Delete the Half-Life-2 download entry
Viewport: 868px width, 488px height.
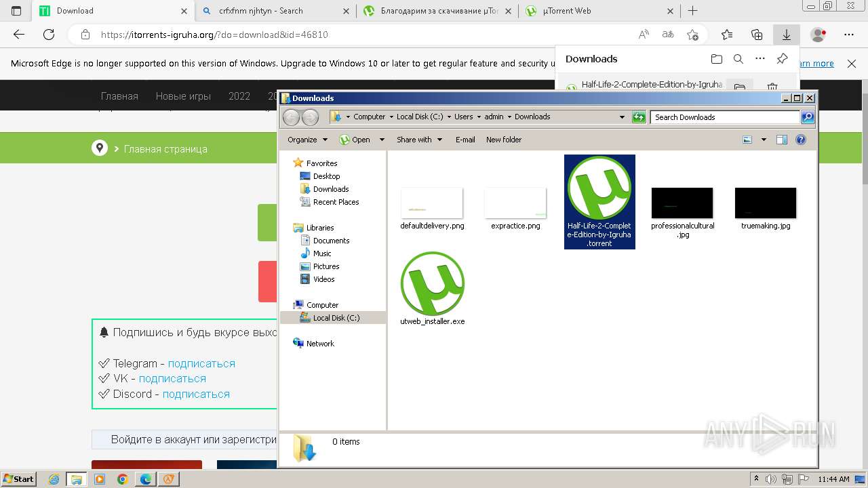[772, 86]
